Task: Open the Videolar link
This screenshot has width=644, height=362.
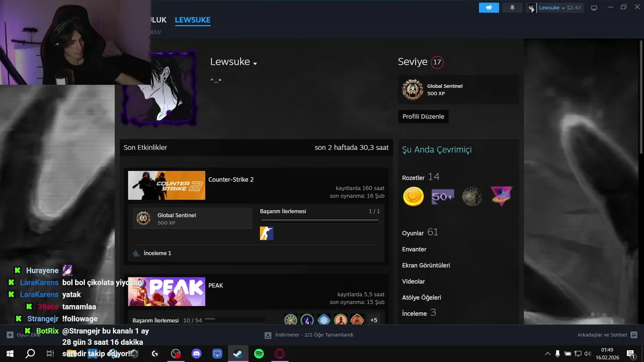Action: click(x=414, y=282)
